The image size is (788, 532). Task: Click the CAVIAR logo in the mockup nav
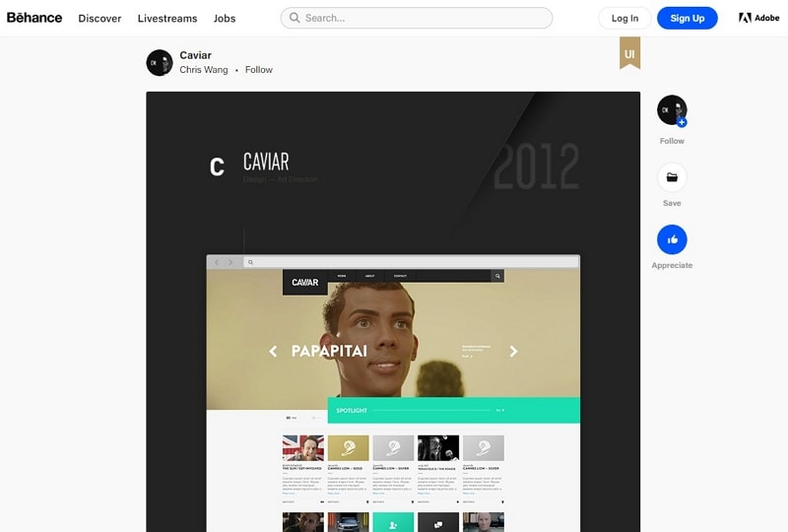coord(305,282)
